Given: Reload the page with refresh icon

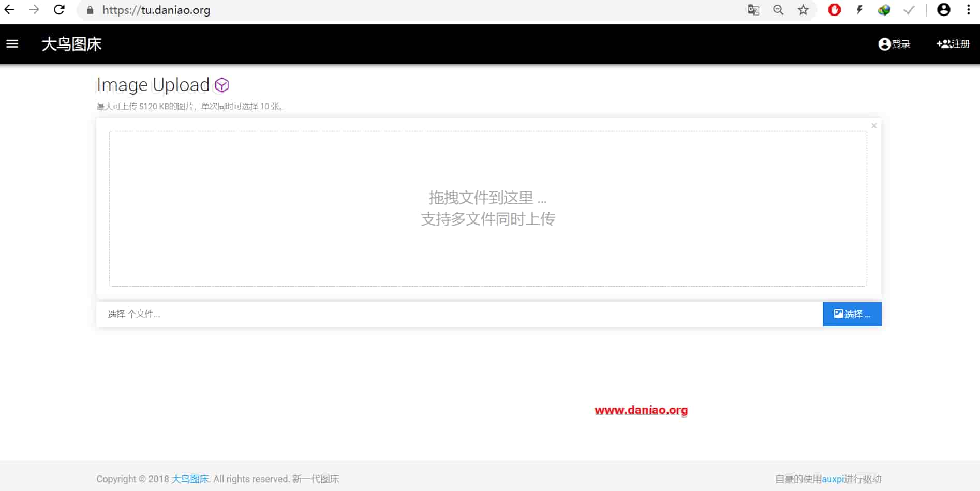Looking at the screenshot, I should tap(59, 10).
